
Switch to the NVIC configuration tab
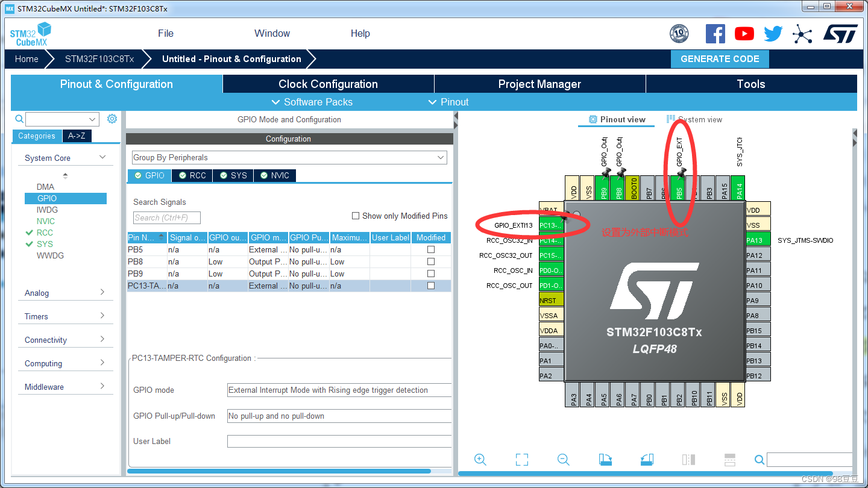tap(275, 175)
